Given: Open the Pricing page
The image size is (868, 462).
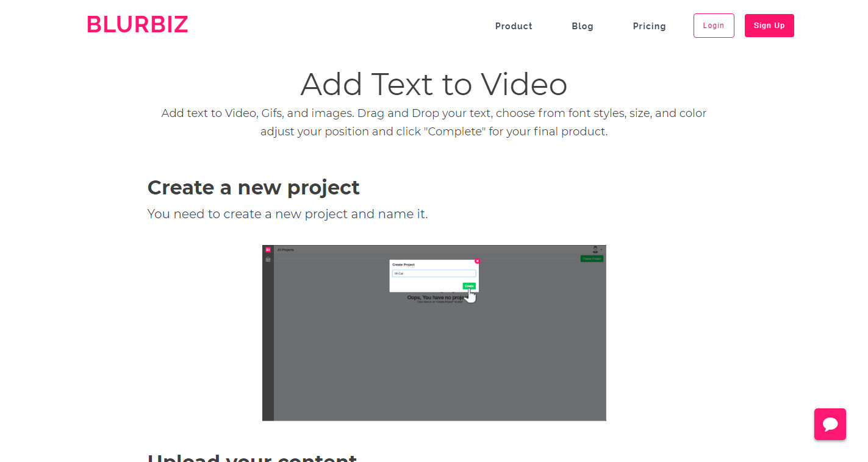Looking at the screenshot, I should point(649,26).
